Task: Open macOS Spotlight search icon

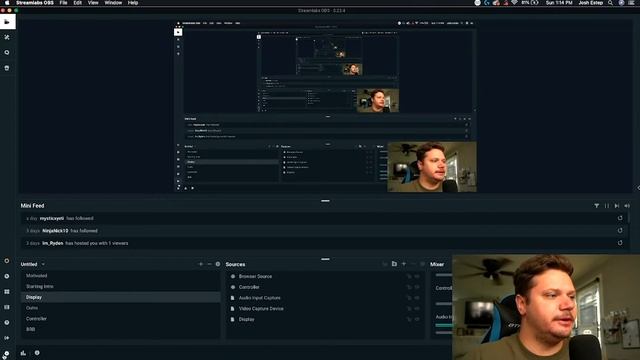Action: click(610, 3)
